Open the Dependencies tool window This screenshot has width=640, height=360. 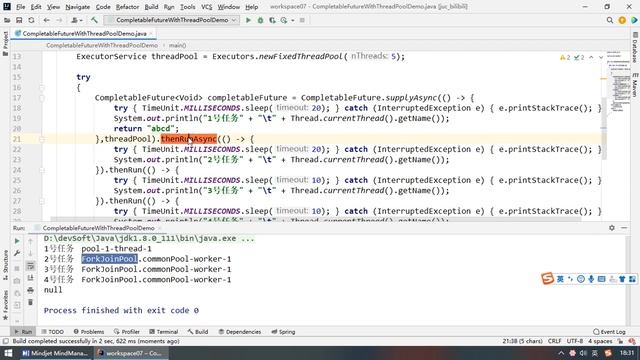click(x=240, y=332)
